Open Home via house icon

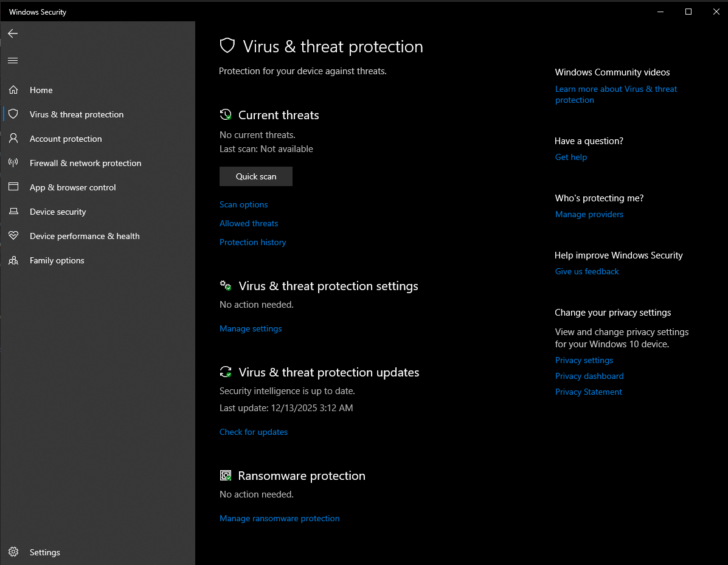tap(13, 90)
